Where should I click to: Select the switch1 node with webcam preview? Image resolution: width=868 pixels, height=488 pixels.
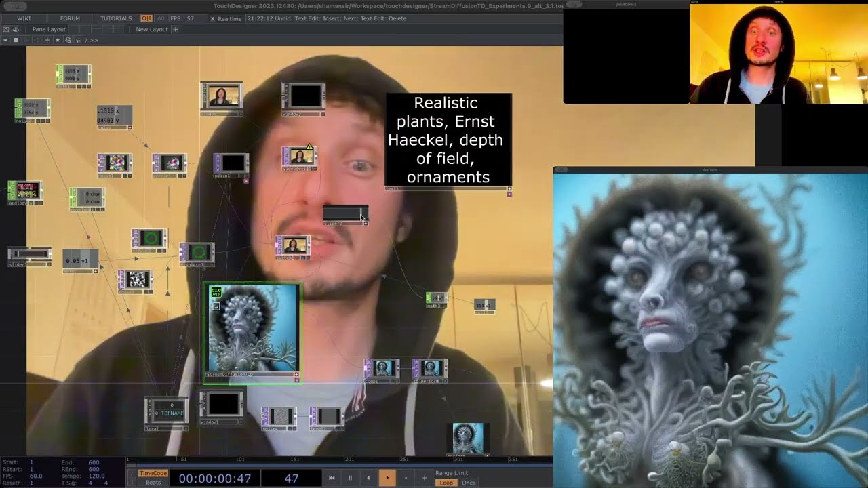pos(292,247)
